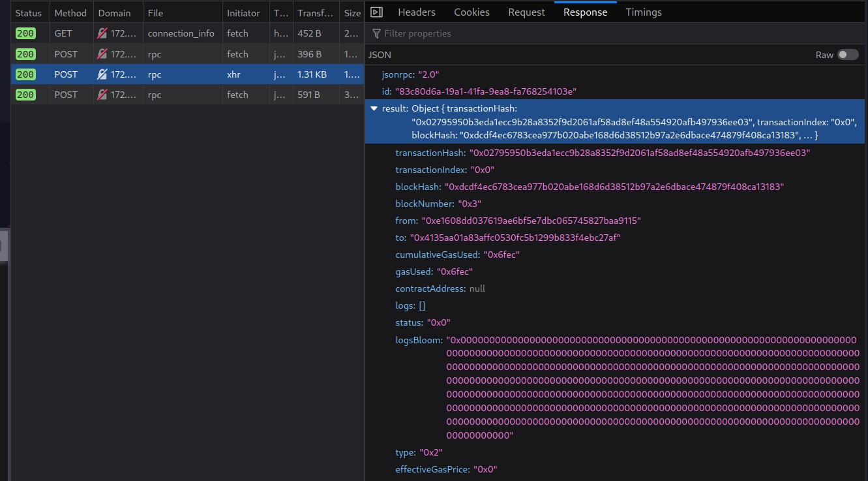The height and width of the screenshot is (481, 868).
Task: Collapse the result object disclosure triangle
Action: 374,108
